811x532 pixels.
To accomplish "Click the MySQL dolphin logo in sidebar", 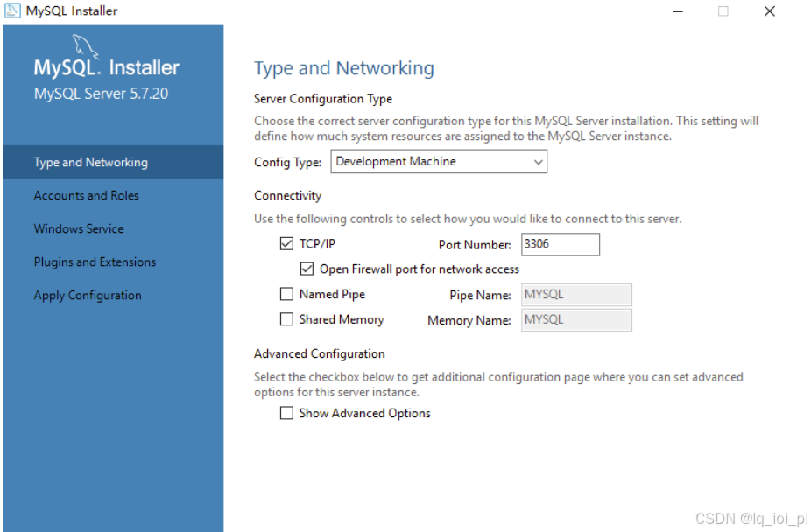I will tap(85, 46).
